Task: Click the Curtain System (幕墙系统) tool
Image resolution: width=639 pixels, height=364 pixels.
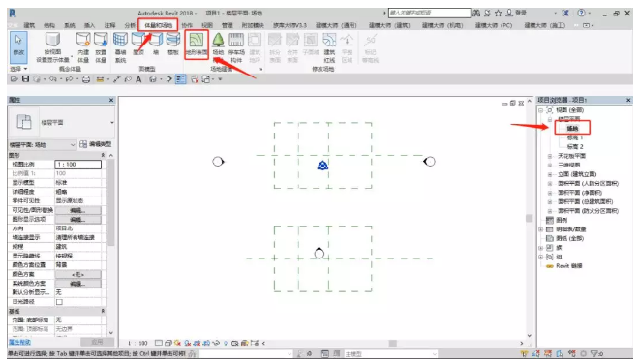Action: 120,47
